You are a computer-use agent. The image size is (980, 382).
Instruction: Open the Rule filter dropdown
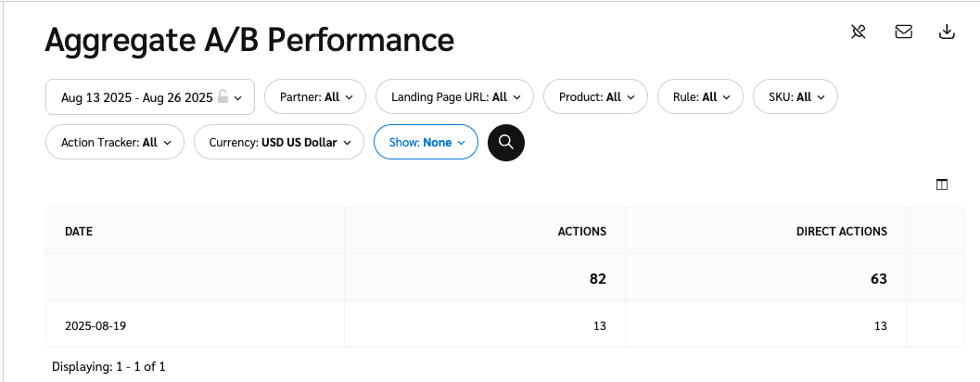[x=700, y=96]
